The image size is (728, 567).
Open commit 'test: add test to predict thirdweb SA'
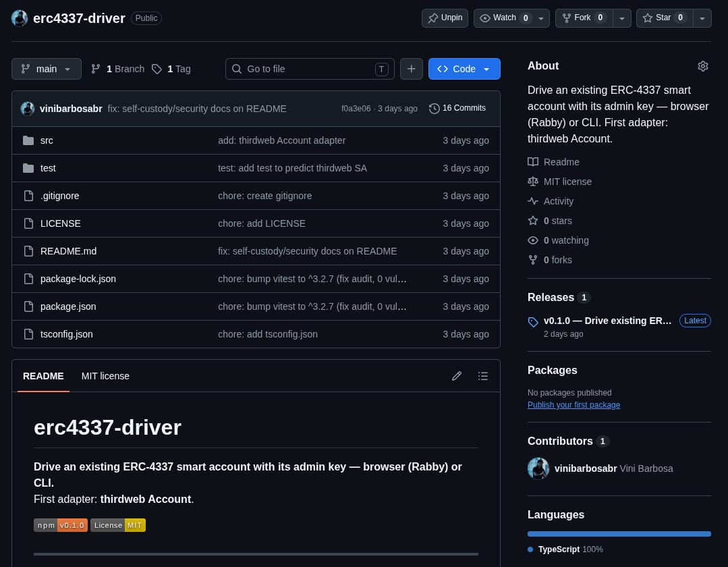[x=293, y=168]
